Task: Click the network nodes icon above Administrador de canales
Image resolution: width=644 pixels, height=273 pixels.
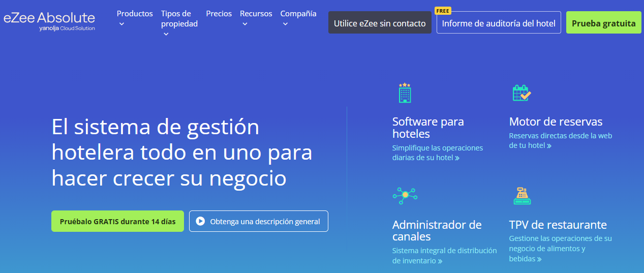Action: pos(405,196)
